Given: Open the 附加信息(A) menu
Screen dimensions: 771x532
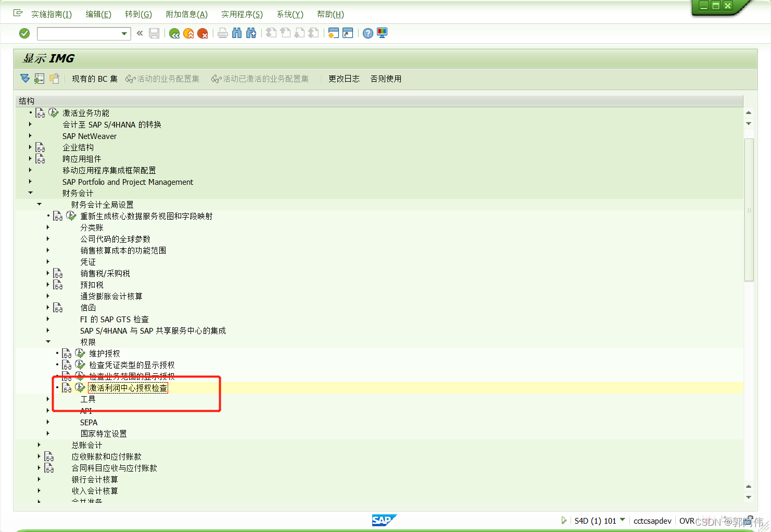Looking at the screenshot, I should [187, 14].
